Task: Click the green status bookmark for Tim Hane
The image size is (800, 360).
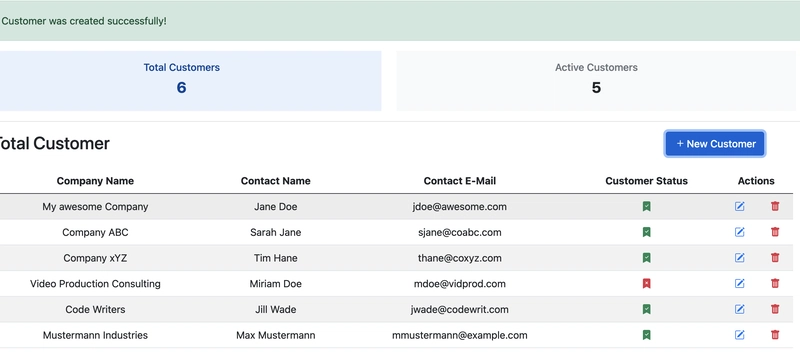Action: click(646, 258)
